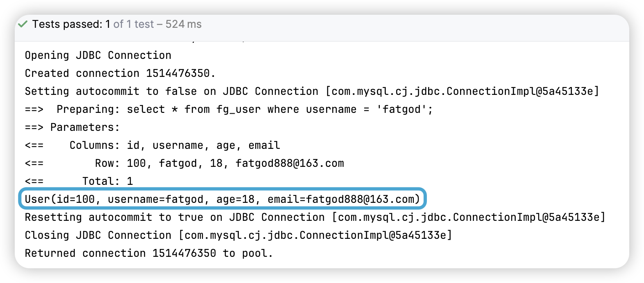Click the "524 ms" test duration
This screenshot has width=644, height=283.
coord(184,24)
